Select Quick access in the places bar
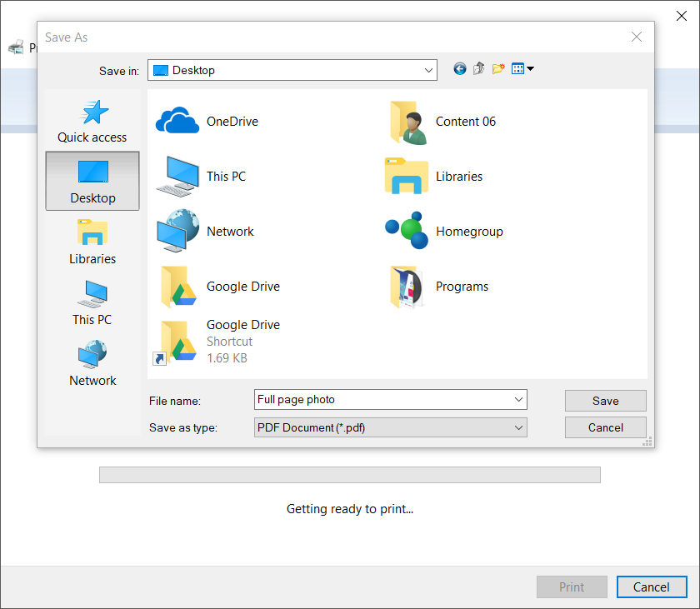This screenshot has width=700, height=609. coord(92,121)
